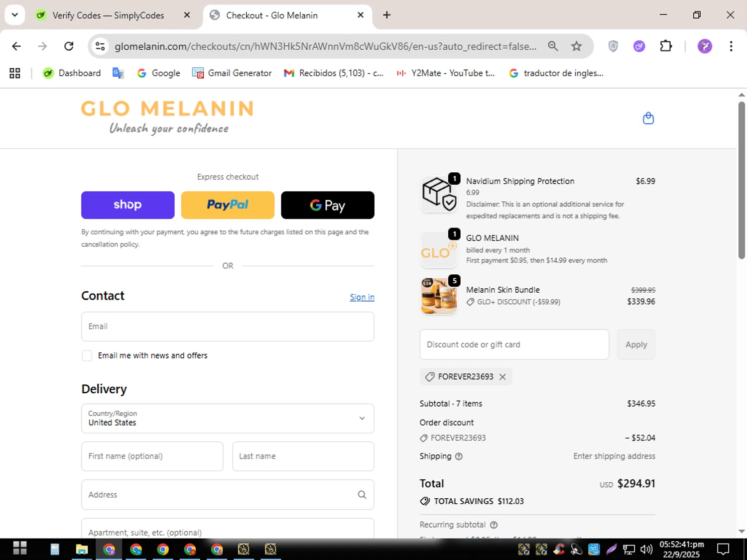
Task: Open the calculator taskbar icon
Action: [x=55, y=549]
